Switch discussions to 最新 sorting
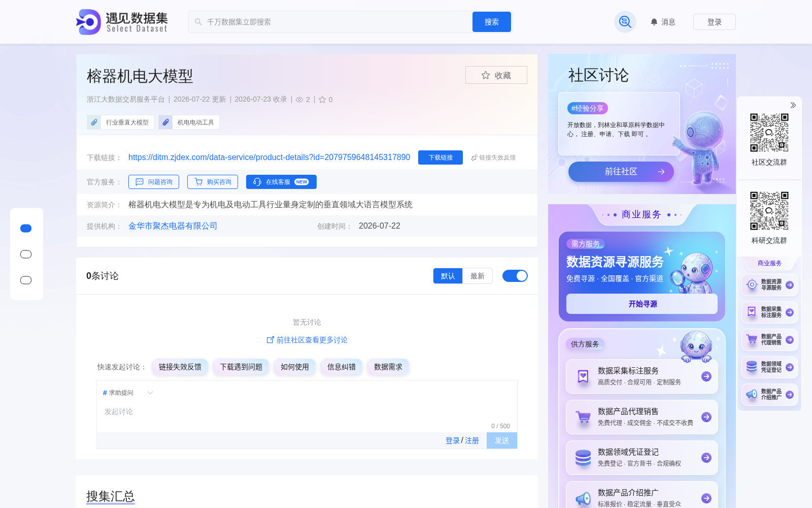 (x=478, y=276)
